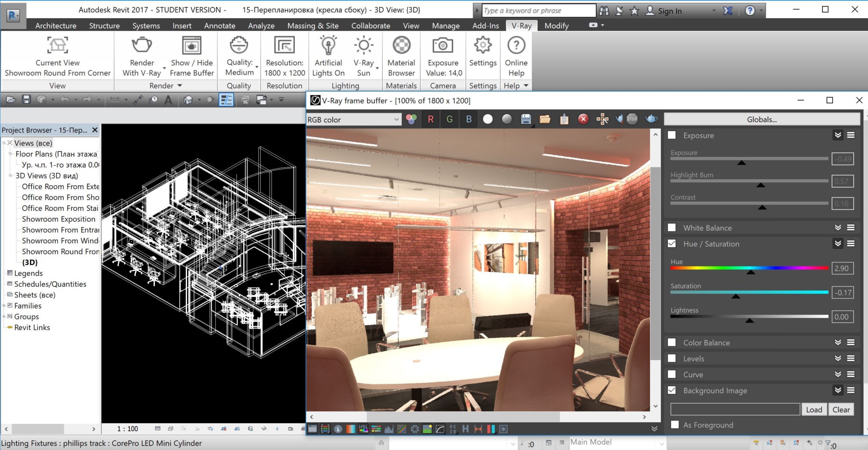Viewport: 868px width, 450px height.
Task: Click OCIO icon in frame buffer bottom toolbar
Action: click(453, 429)
